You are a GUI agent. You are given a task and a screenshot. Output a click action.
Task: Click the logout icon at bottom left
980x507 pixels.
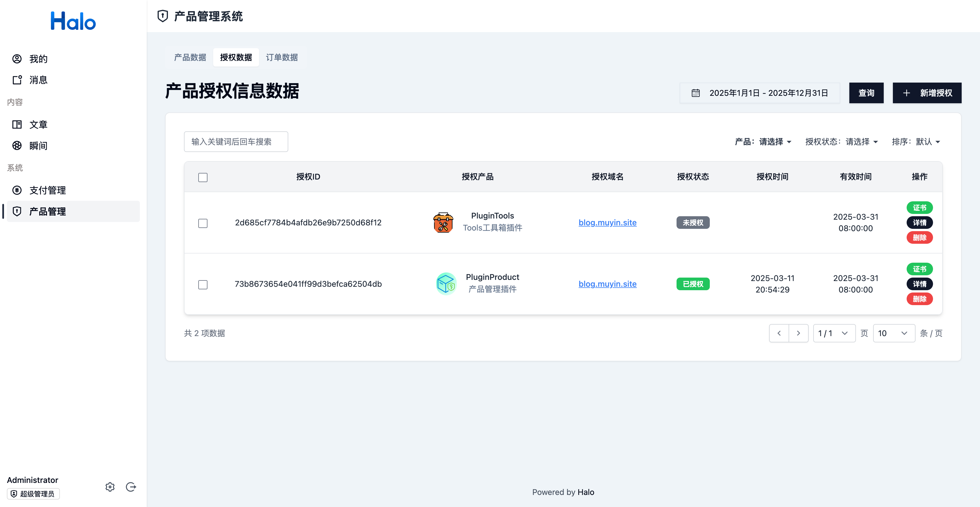[131, 487]
